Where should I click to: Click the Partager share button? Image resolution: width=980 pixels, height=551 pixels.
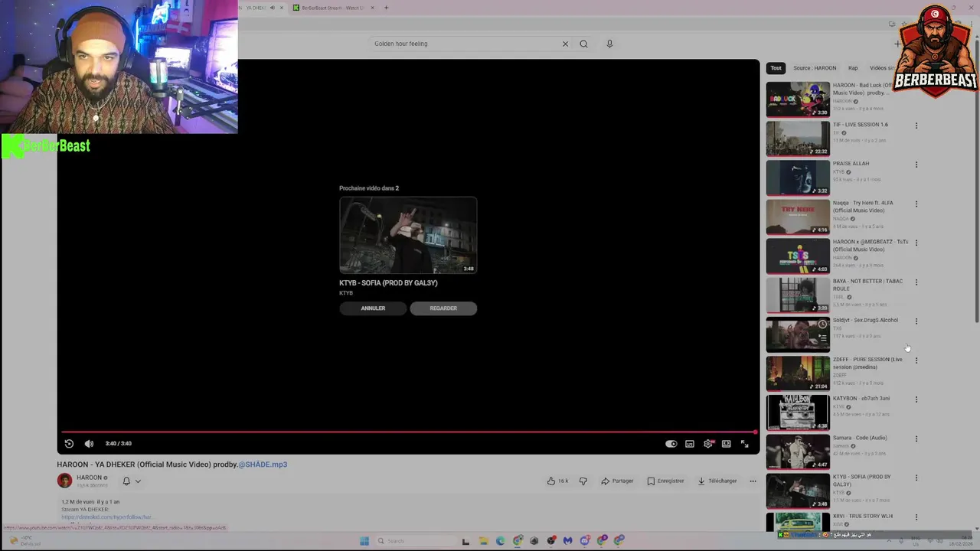point(617,481)
